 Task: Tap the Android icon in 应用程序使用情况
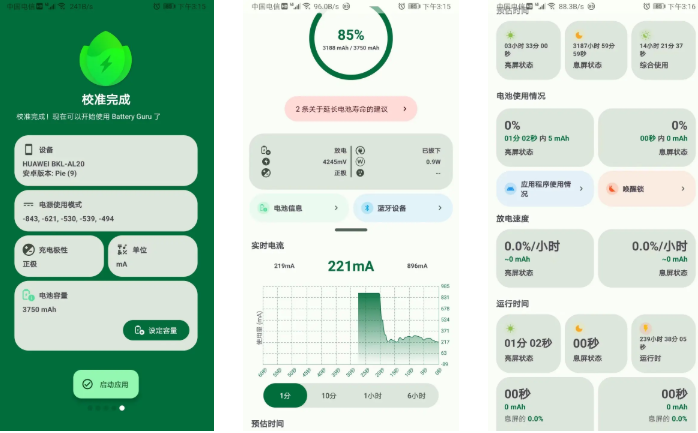(510, 189)
